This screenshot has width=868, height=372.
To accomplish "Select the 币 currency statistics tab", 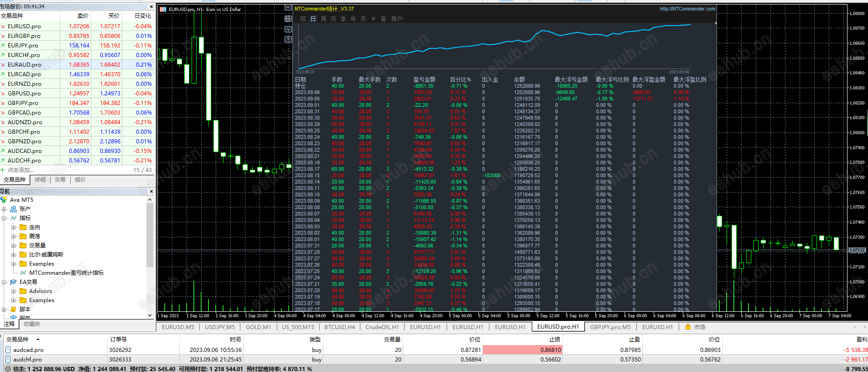I will pyautogui.click(x=363, y=19).
